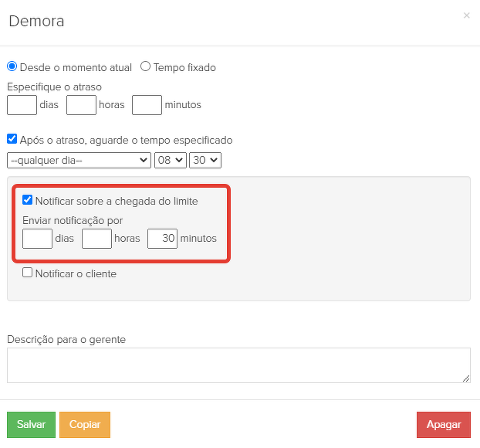Enable the 'Notificar o cliente' checkbox
Viewport: 480px width, 448px height.
click(28, 273)
